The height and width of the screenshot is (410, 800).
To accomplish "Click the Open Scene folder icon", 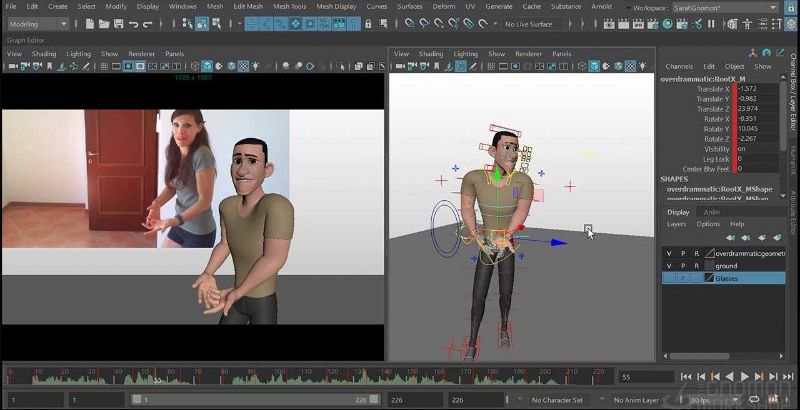I will tap(104, 24).
